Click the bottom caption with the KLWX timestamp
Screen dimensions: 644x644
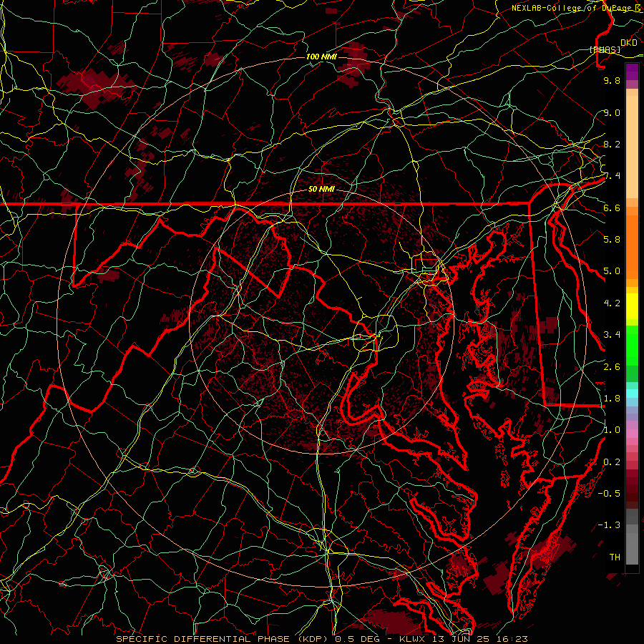coord(321,639)
